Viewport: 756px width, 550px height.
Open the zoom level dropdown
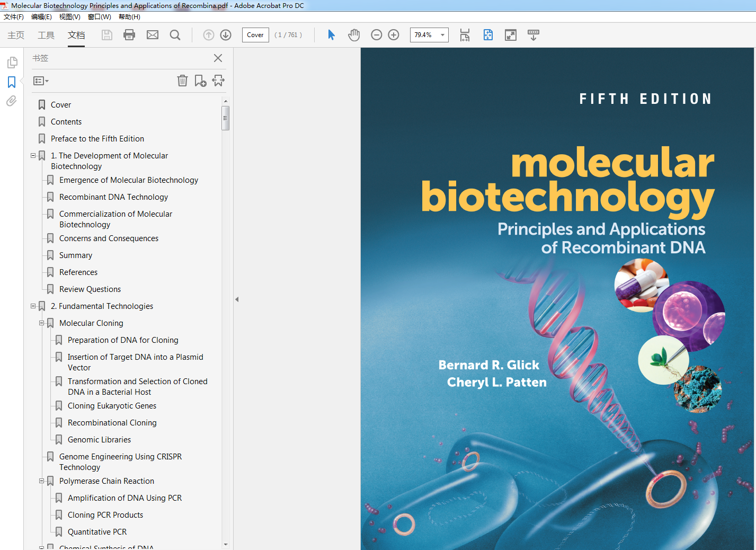click(442, 35)
